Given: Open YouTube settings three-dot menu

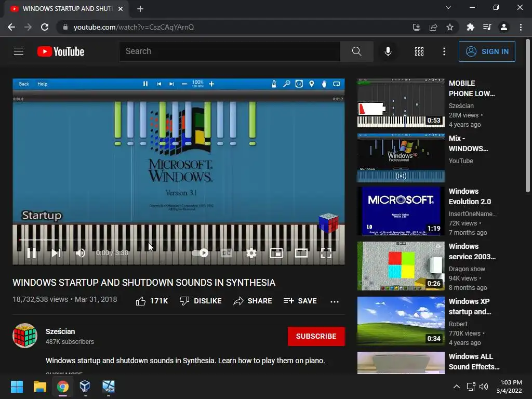Looking at the screenshot, I should pos(444,51).
